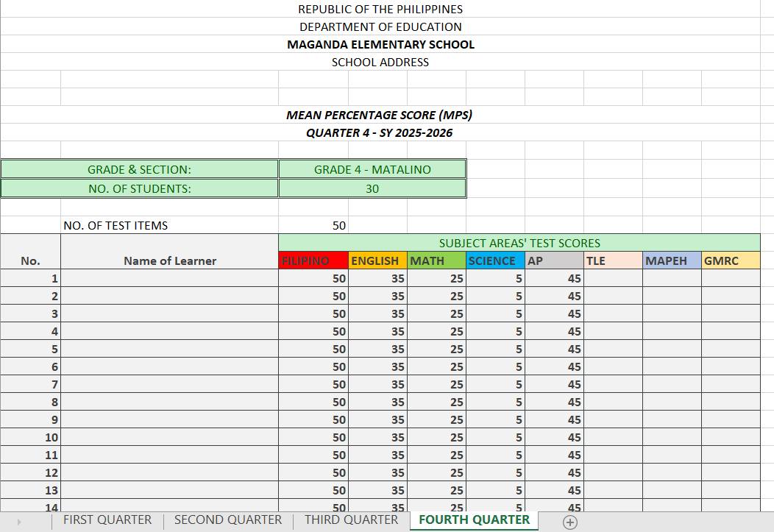Select learner 4 Science score 5
This screenshot has width=774, height=532.
pyautogui.click(x=495, y=332)
